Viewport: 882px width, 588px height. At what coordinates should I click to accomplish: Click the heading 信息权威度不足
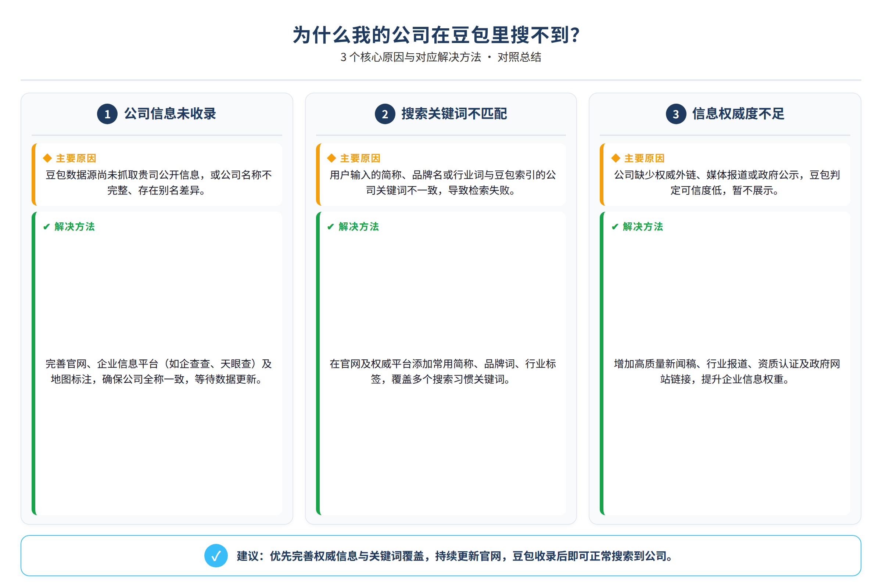coord(738,114)
